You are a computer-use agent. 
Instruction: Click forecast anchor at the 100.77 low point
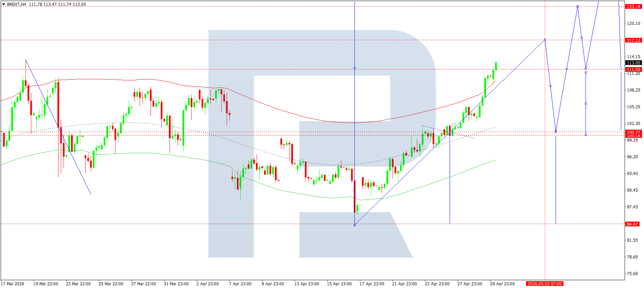[x=556, y=131]
